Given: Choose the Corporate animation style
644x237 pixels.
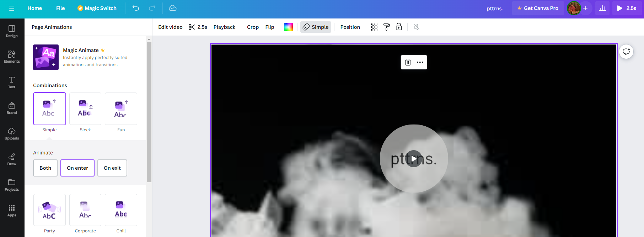Looking at the screenshot, I should pos(85,210).
